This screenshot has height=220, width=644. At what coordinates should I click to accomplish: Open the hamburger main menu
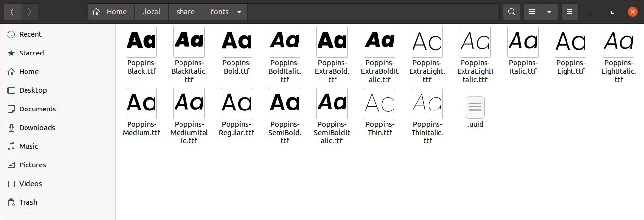pos(569,12)
